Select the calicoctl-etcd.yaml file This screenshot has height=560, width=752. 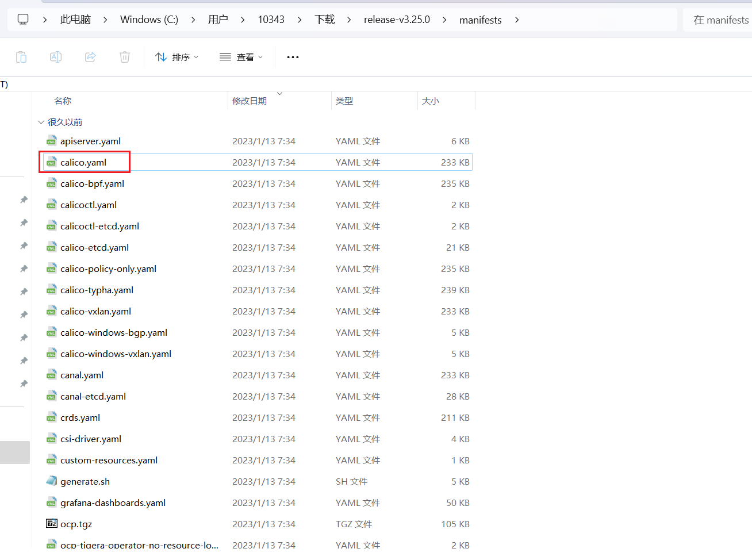(258, 226)
